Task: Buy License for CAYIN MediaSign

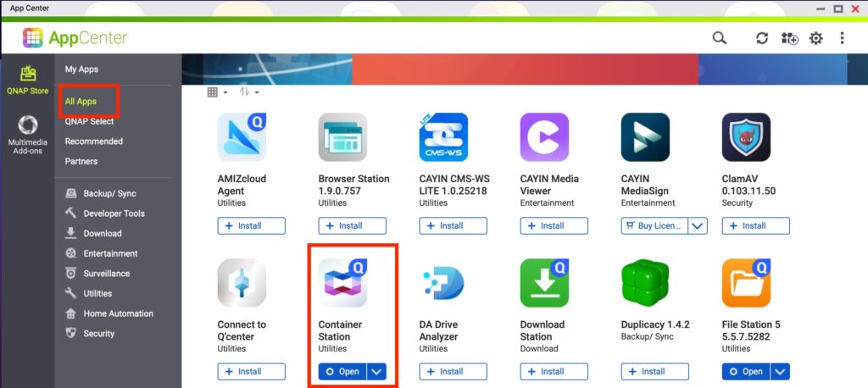Action: point(654,226)
